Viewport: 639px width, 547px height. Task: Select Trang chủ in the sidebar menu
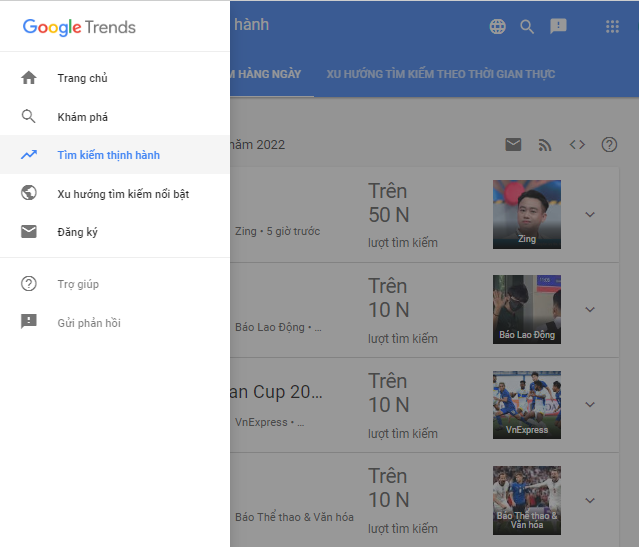[x=82, y=78]
